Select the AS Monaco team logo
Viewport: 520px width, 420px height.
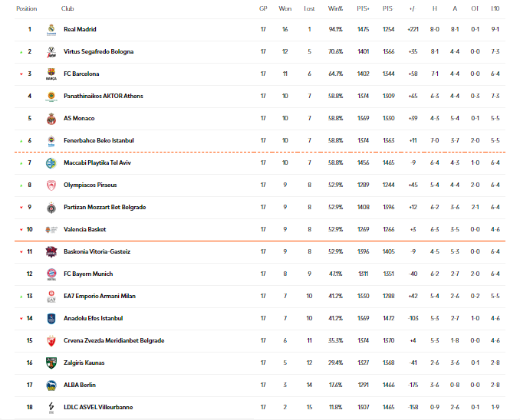51,119
